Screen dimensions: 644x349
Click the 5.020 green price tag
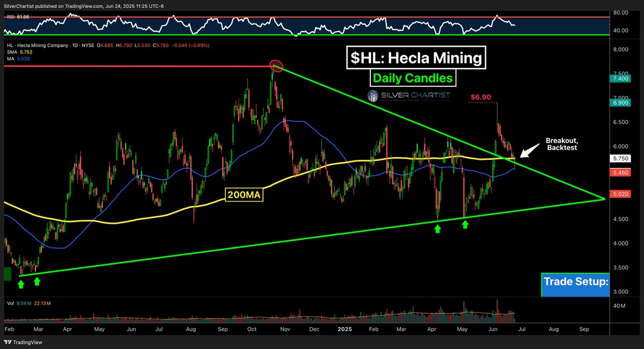tap(620, 194)
